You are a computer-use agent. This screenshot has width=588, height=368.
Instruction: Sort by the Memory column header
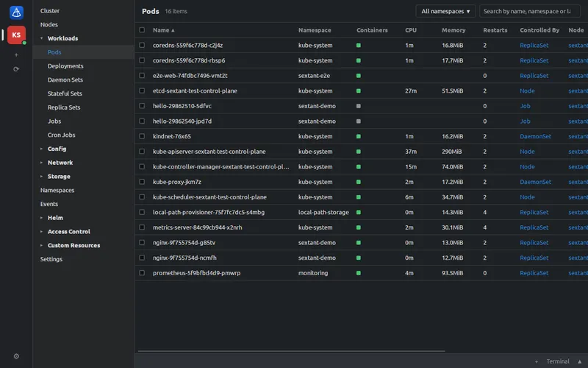[x=453, y=30]
